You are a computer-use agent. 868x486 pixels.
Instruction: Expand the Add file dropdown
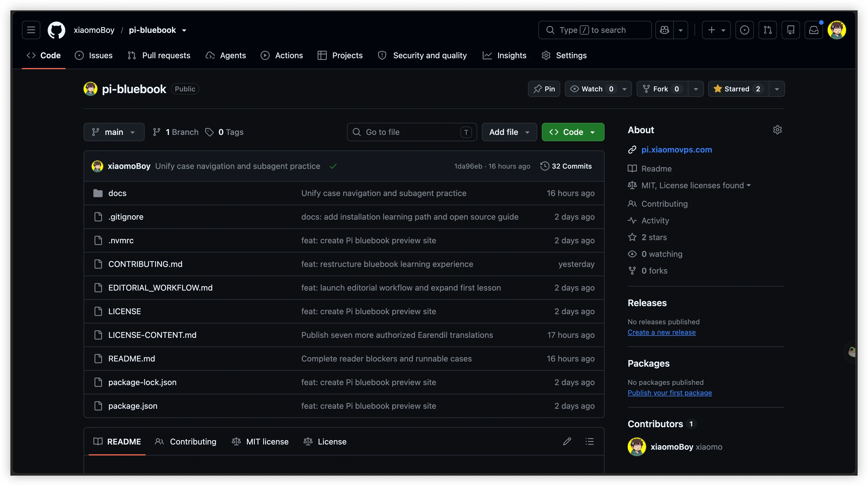[509, 132]
